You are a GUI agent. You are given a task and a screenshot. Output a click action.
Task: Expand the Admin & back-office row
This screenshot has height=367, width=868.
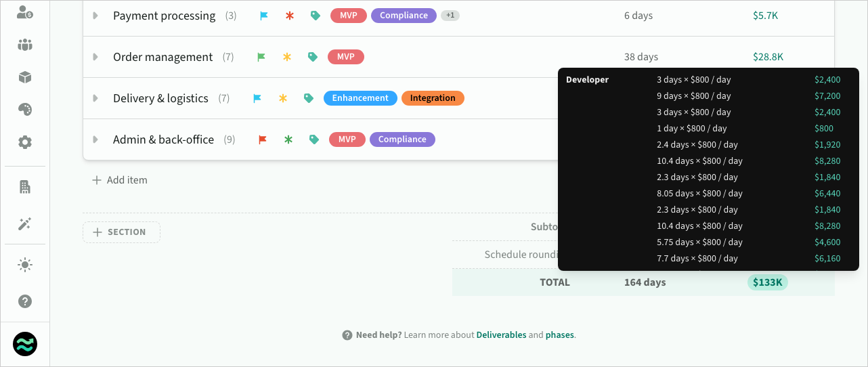(95, 139)
